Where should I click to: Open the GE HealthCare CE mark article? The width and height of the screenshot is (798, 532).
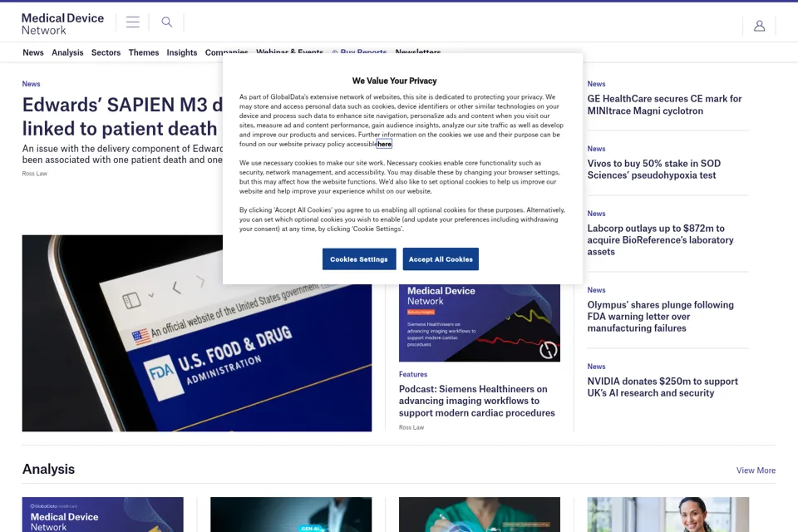(664, 105)
